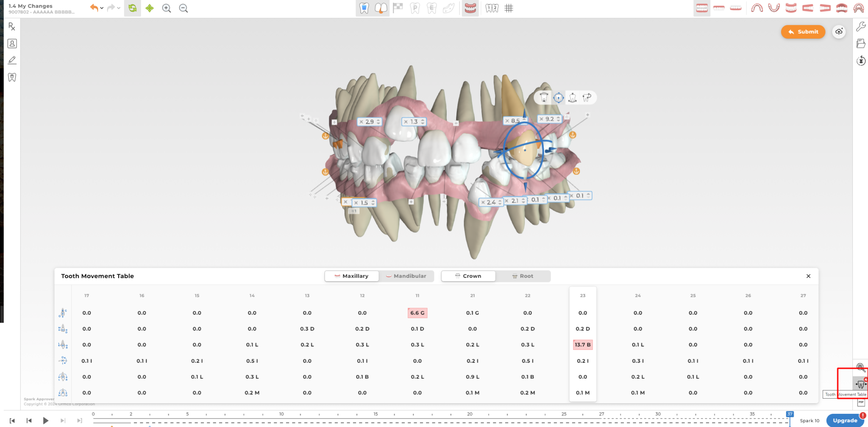The image size is (868, 427).
Task: Click the stage 37 marker on timeline
Action: tap(790, 414)
